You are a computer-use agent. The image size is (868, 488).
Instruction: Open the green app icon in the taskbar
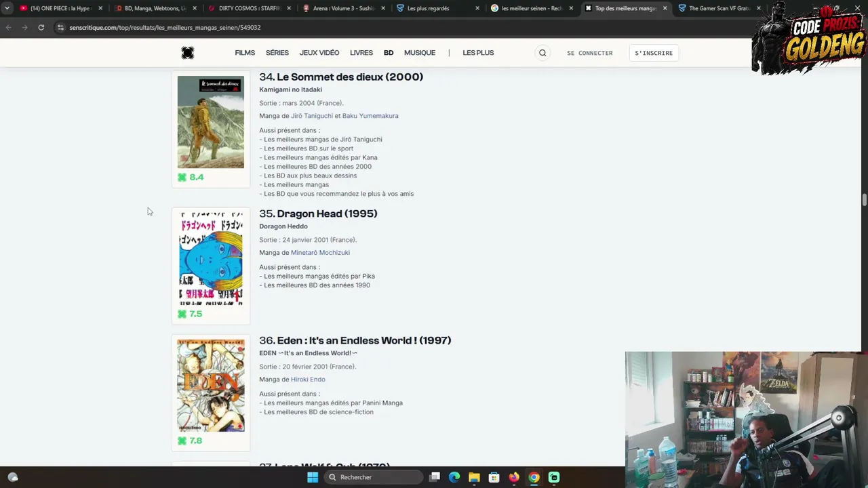(554, 477)
